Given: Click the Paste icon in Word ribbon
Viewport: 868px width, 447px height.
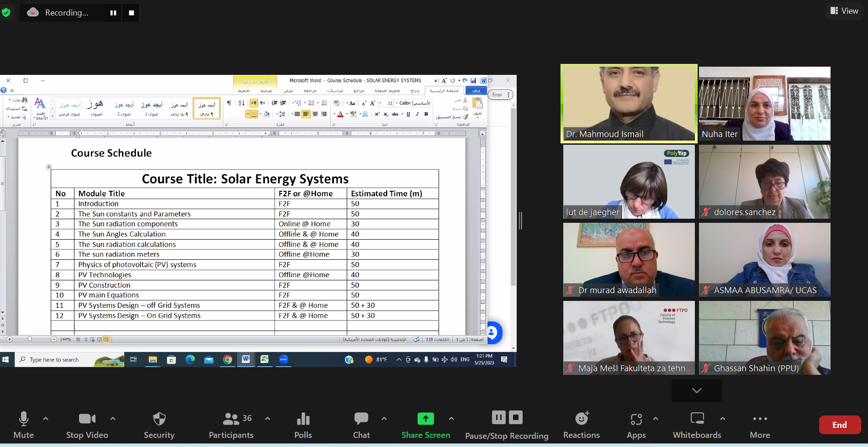Looking at the screenshot, I should [x=477, y=104].
